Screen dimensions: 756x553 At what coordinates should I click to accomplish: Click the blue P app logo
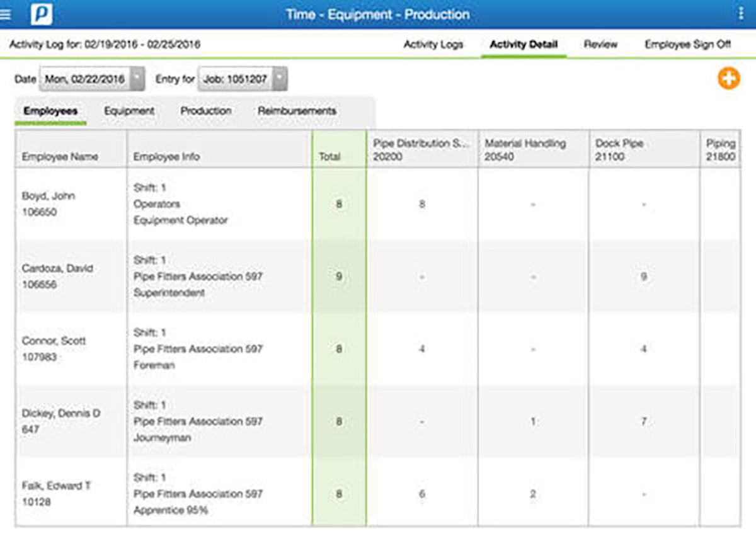41,14
